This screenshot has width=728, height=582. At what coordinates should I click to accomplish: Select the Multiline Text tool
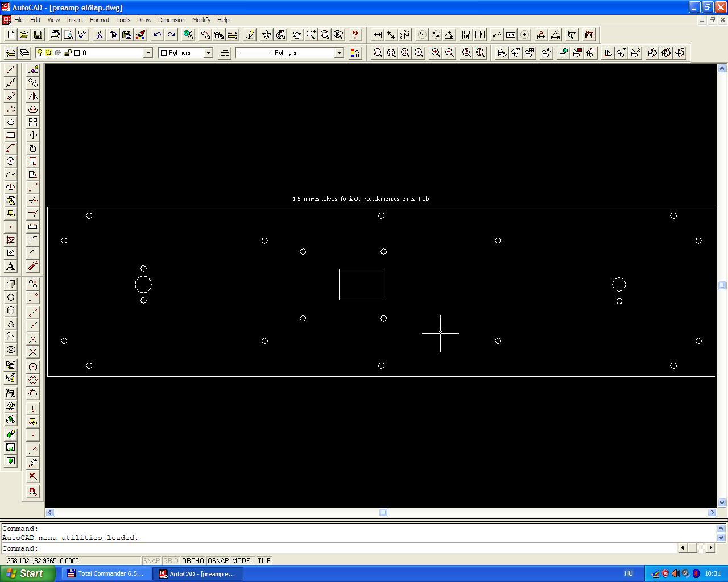tap(11, 266)
